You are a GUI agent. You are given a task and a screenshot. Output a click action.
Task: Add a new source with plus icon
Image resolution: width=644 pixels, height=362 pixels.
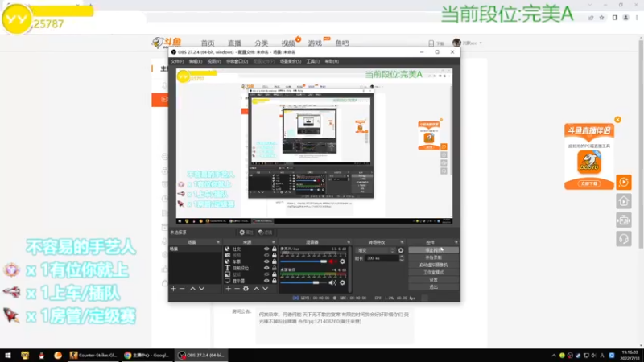(229, 289)
